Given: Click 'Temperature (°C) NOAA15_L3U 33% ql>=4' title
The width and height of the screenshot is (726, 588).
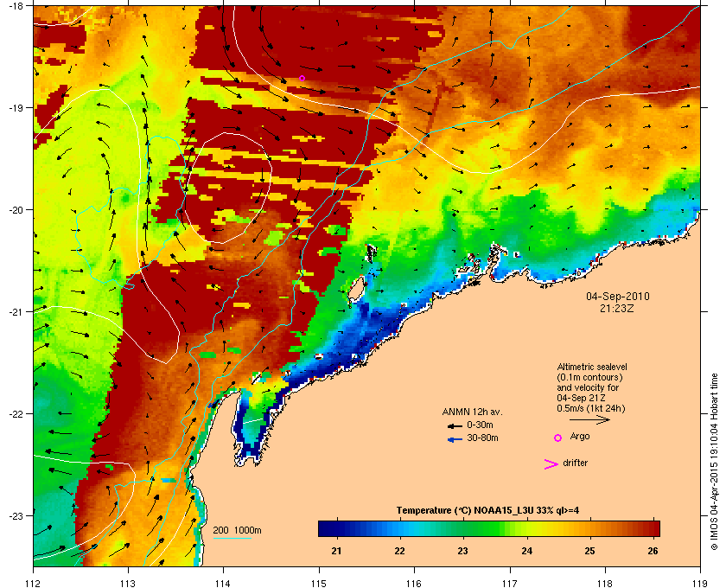Looking at the screenshot, I should click(x=487, y=510).
